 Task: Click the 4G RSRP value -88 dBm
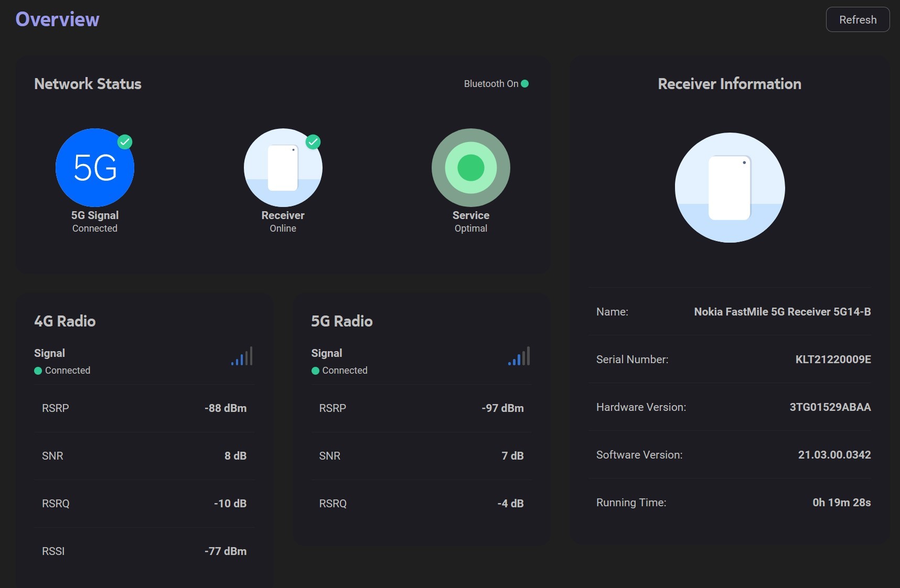tap(226, 408)
